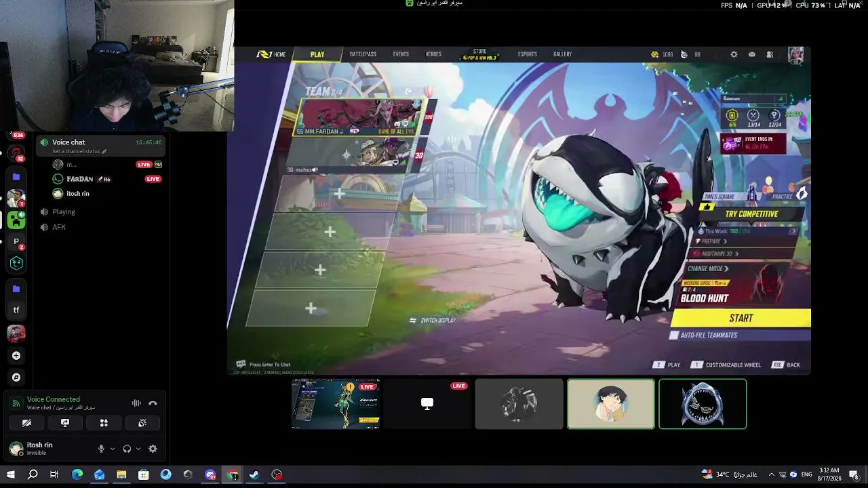Open File Explorer from the taskbar
This screenshot has height=488, width=868.
click(121, 474)
